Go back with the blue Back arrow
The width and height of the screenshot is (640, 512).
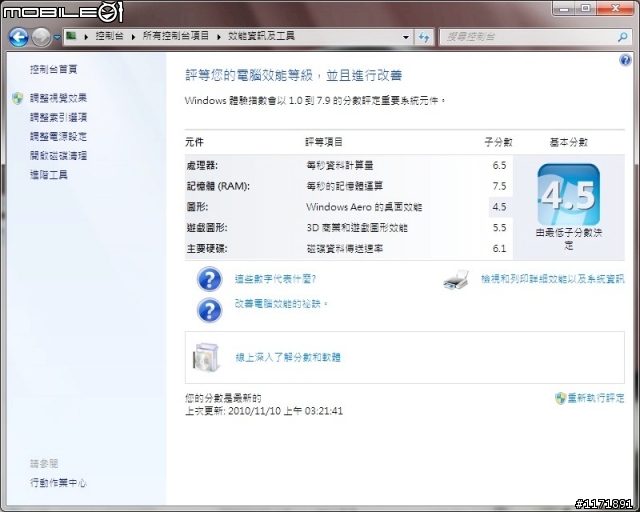pyautogui.click(x=18, y=37)
